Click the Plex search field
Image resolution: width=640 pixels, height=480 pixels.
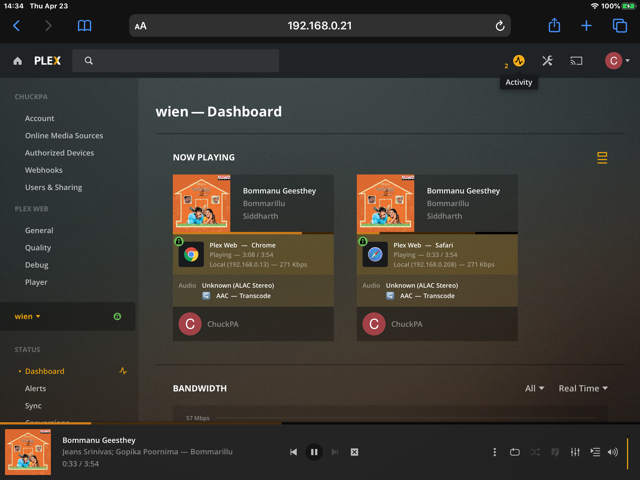click(176, 61)
